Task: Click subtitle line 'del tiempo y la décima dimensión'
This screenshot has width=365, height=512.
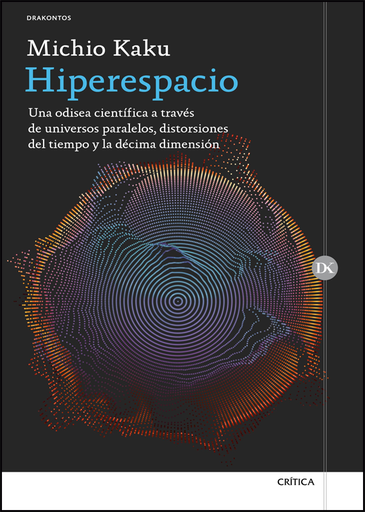Action: [x=124, y=145]
